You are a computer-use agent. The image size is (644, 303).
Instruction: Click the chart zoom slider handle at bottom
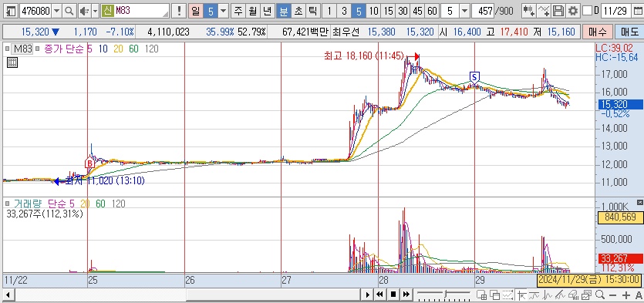446,295
